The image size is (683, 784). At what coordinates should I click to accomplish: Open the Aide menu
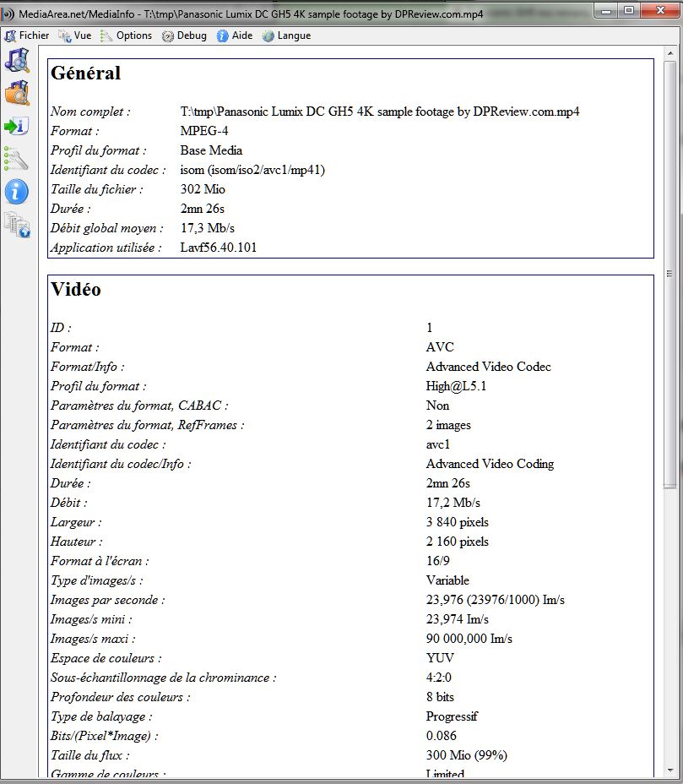[235, 35]
